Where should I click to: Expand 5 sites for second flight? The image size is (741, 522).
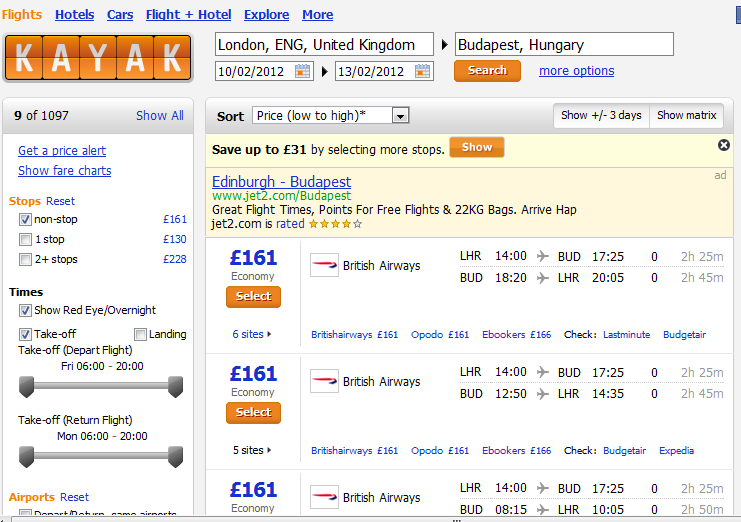[251, 450]
